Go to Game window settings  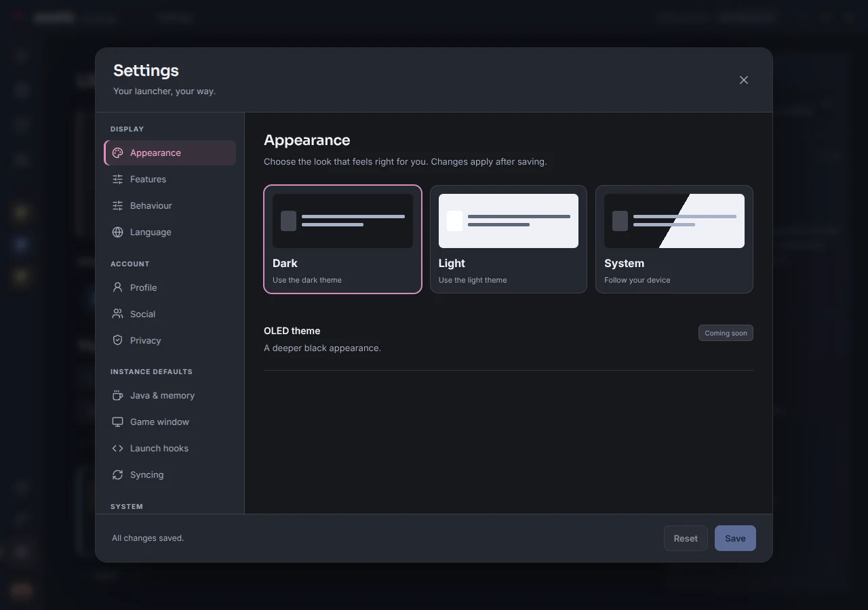click(170, 422)
